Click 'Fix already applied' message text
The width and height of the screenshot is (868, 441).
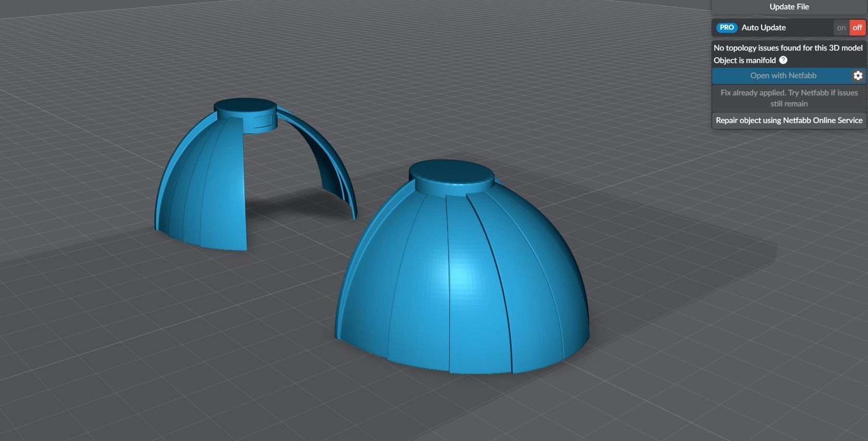(x=789, y=98)
